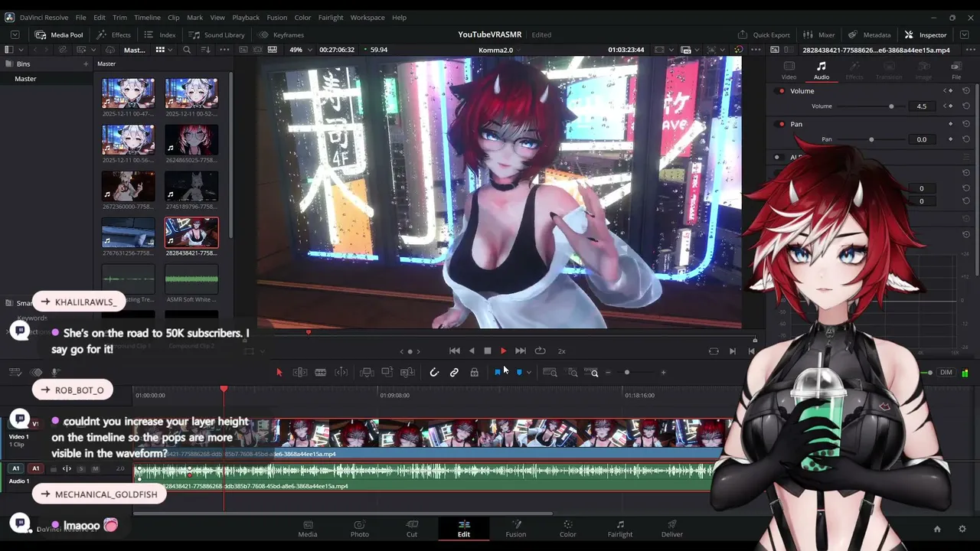980x551 pixels.
Task: Click the timeline Full Extent Zoom icon
Action: coord(550,373)
